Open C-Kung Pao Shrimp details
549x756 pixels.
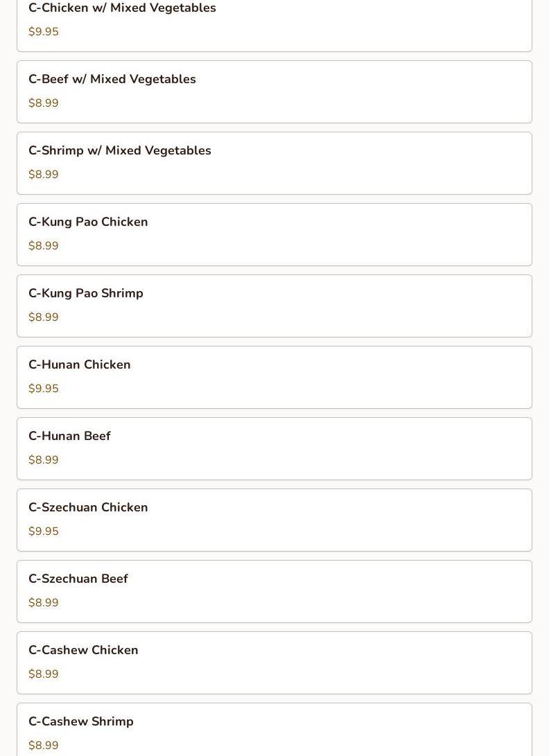pyautogui.click(x=274, y=306)
